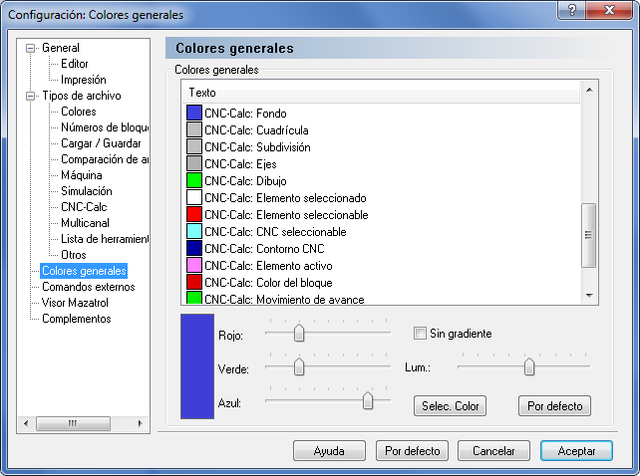Viewport: 640px width, 476px height.
Task: Click the Ayuda button
Action: tap(329, 451)
